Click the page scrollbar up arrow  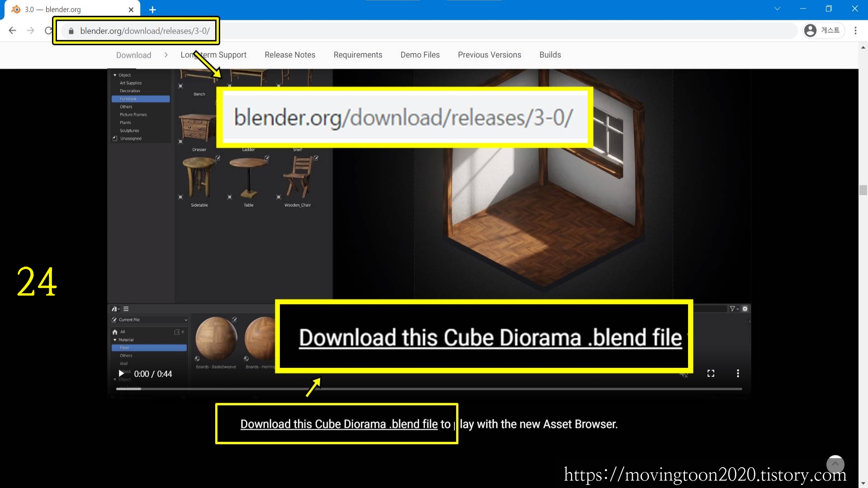(x=863, y=47)
